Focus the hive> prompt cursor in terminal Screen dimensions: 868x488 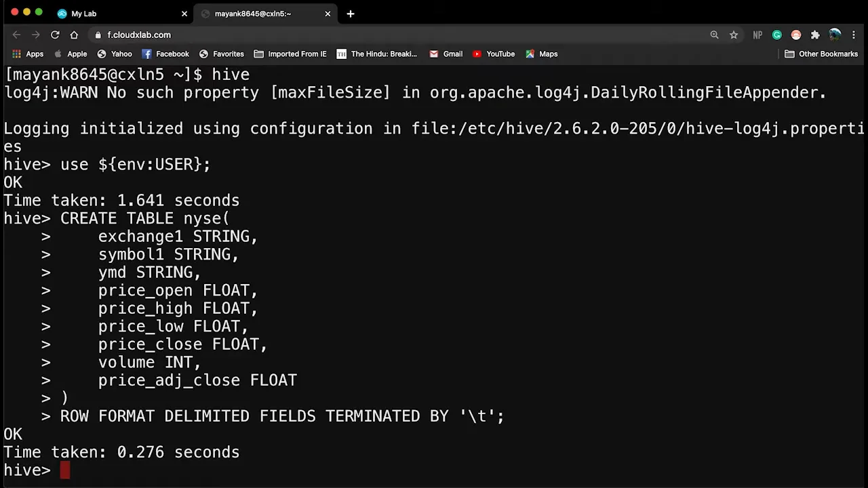coord(65,470)
